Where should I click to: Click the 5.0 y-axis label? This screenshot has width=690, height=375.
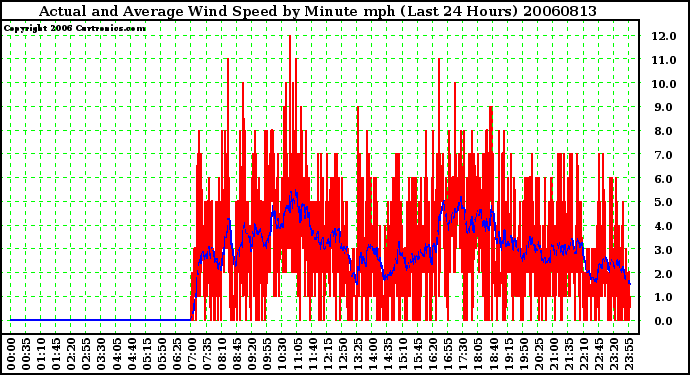click(664, 202)
